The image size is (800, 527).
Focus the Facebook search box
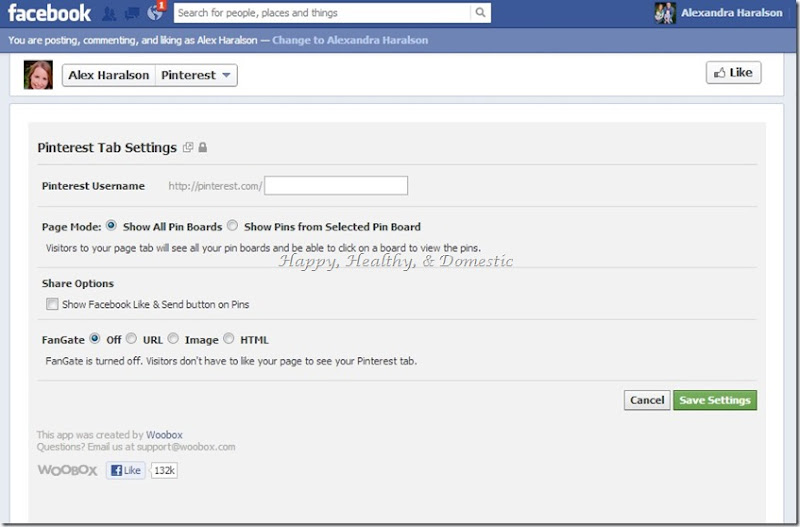(x=322, y=13)
